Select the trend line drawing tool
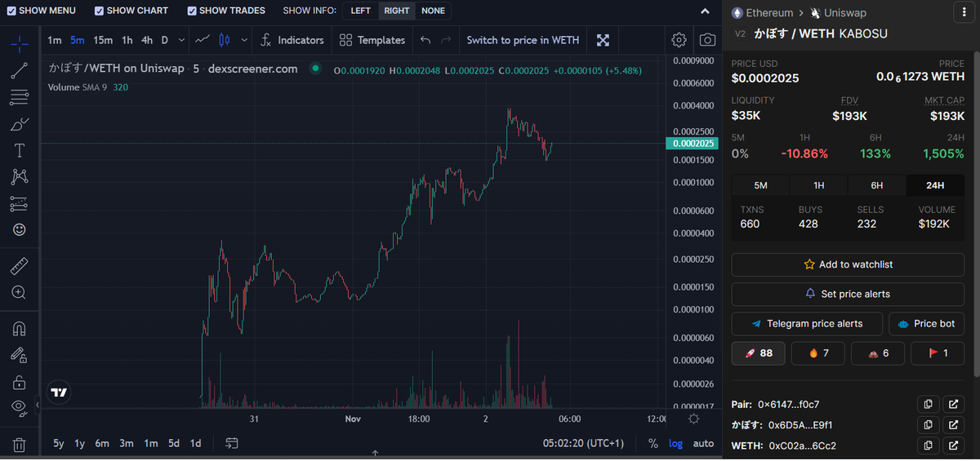This screenshot has height=461, width=980. click(x=20, y=70)
